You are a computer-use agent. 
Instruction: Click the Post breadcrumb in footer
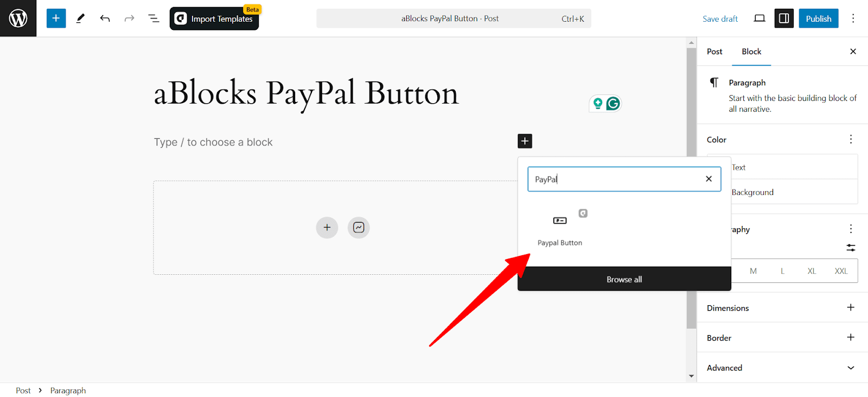(23, 390)
